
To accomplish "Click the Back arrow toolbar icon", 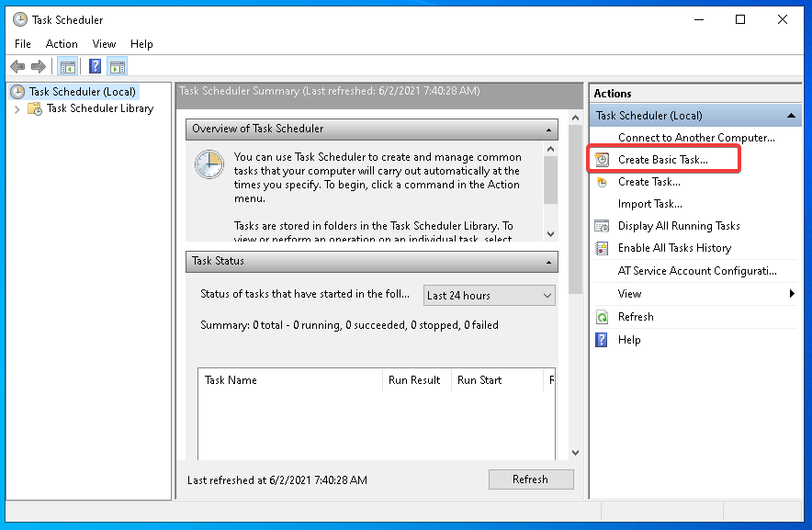I will tap(17, 66).
